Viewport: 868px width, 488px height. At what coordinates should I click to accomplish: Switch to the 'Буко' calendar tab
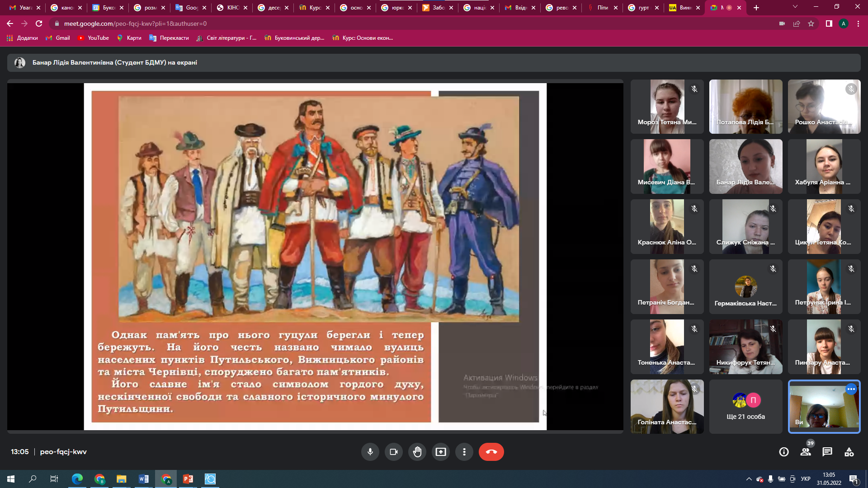108,8
